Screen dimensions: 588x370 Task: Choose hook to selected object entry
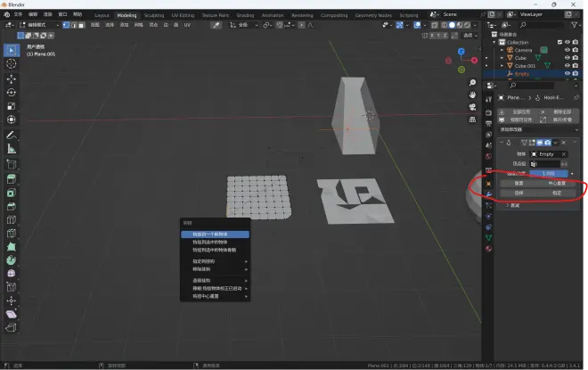coord(216,242)
